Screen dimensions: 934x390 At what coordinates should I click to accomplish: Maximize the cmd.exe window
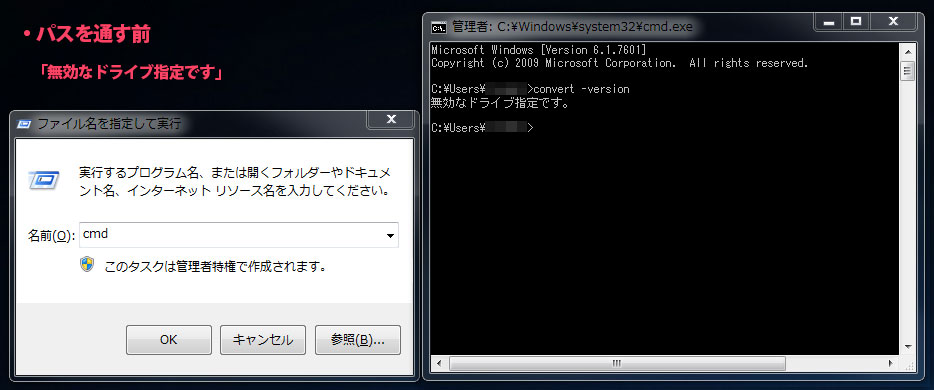click(x=856, y=21)
